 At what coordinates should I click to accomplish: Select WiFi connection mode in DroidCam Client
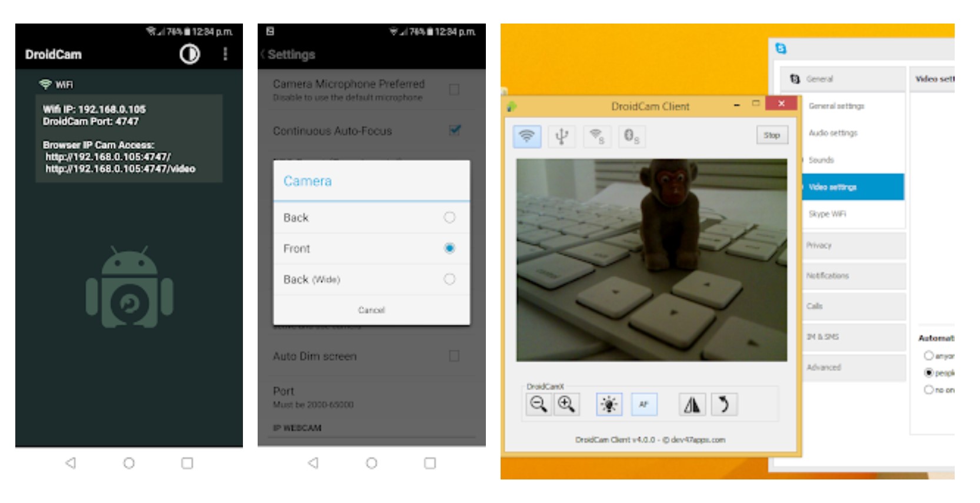pyautogui.click(x=526, y=136)
